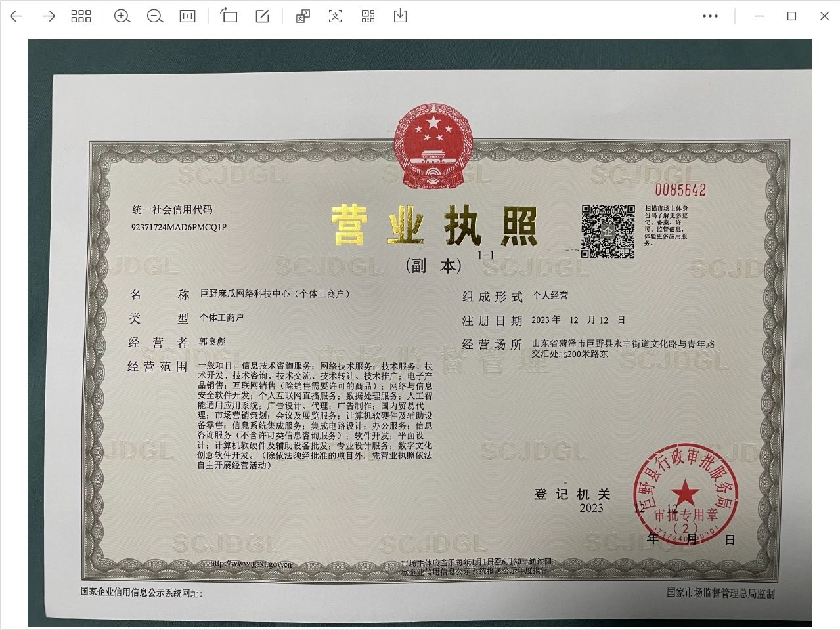
Task: Translate the image text
Action: pyautogui.click(x=303, y=16)
